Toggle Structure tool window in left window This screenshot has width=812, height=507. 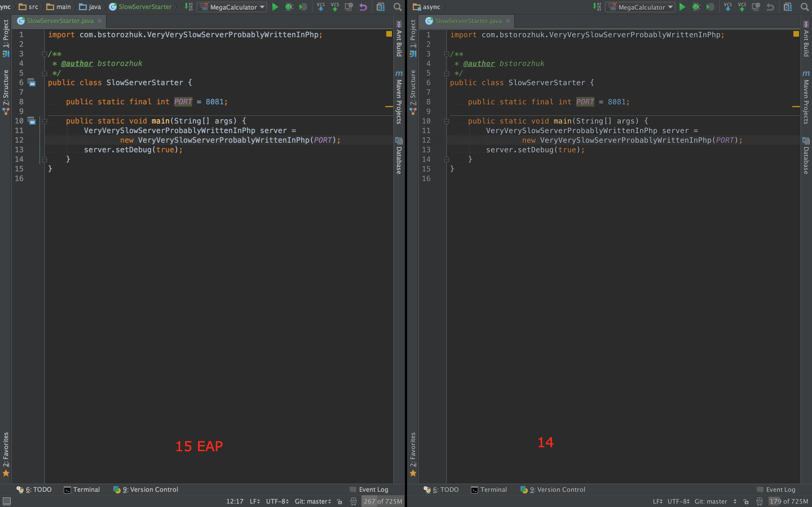click(x=6, y=92)
